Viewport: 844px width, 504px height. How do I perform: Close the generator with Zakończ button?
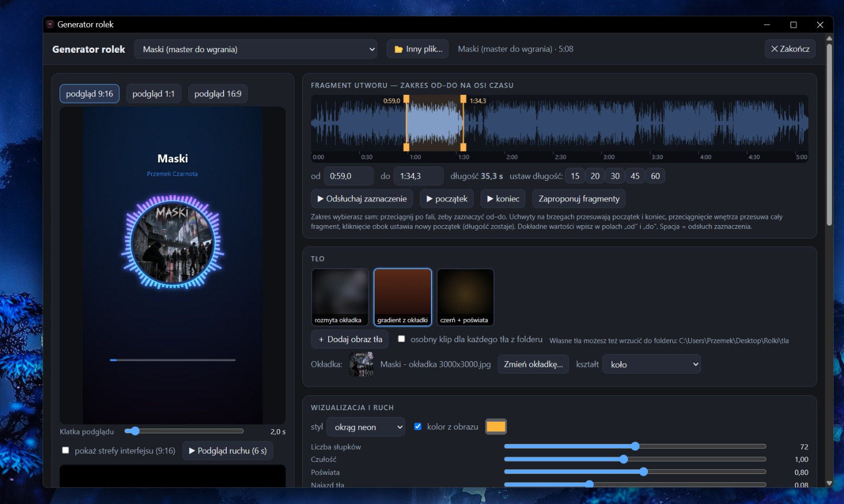click(x=790, y=49)
